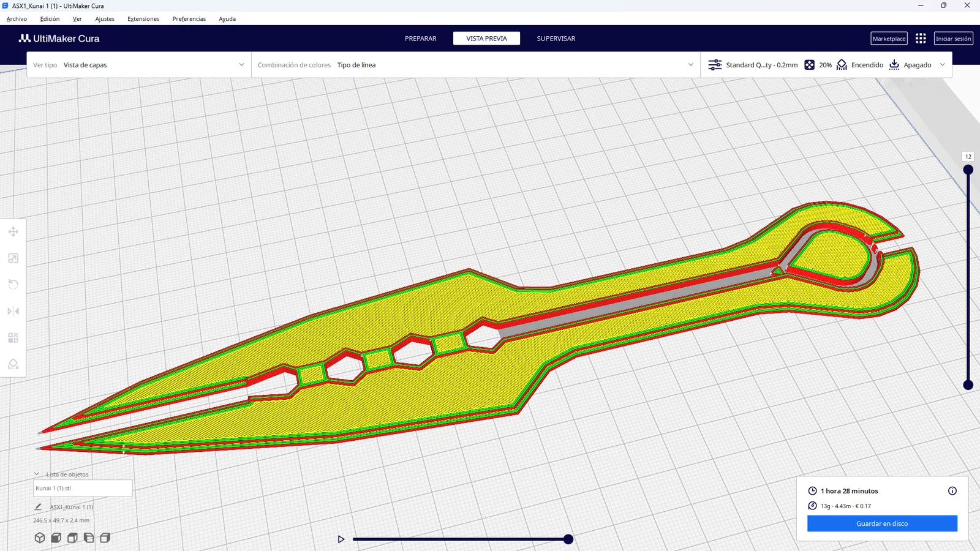Click the print settings sliders icon
The image size is (980, 551).
tap(715, 65)
